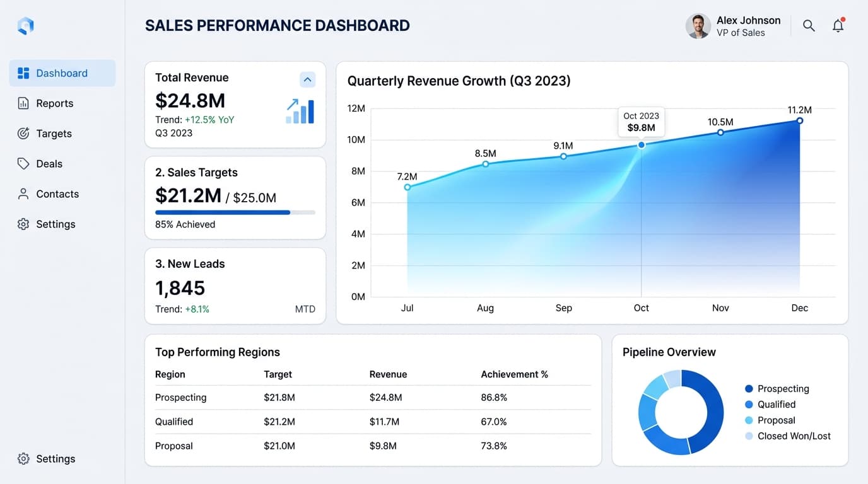Select the Aug 8.5M chart data point
Screen dimensions: 868x484
click(486, 164)
